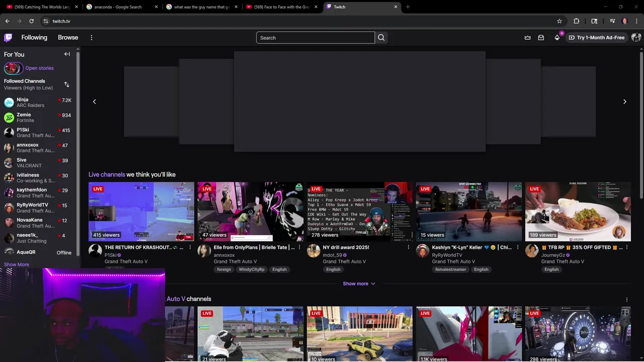
Task: Open the user profile avatar menu
Action: tap(636, 38)
